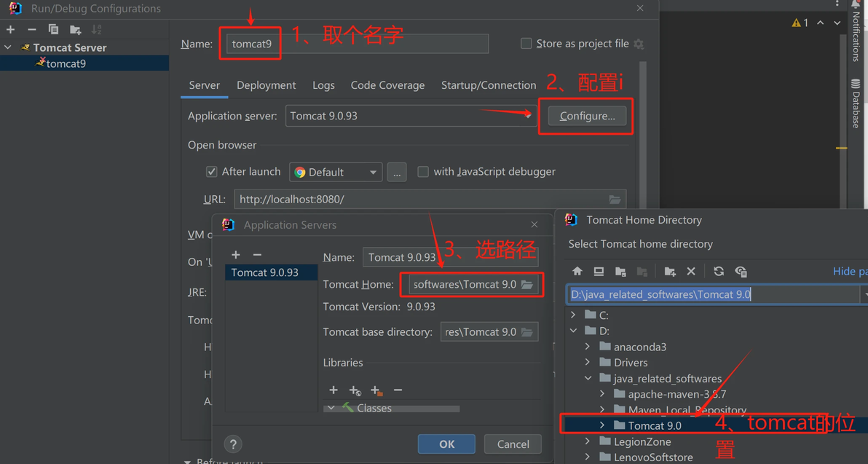Go to home directory in Tomcat Home Directory
The height and width of the screenshot is (464, 868).
coord(577,271)
